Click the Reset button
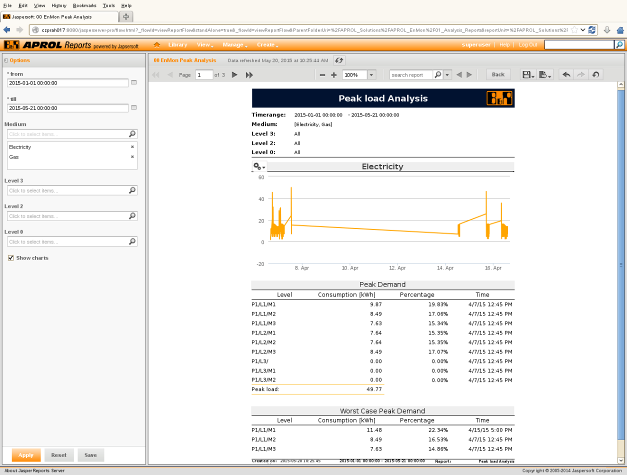 pyautogui.click(x=59, y=455)
